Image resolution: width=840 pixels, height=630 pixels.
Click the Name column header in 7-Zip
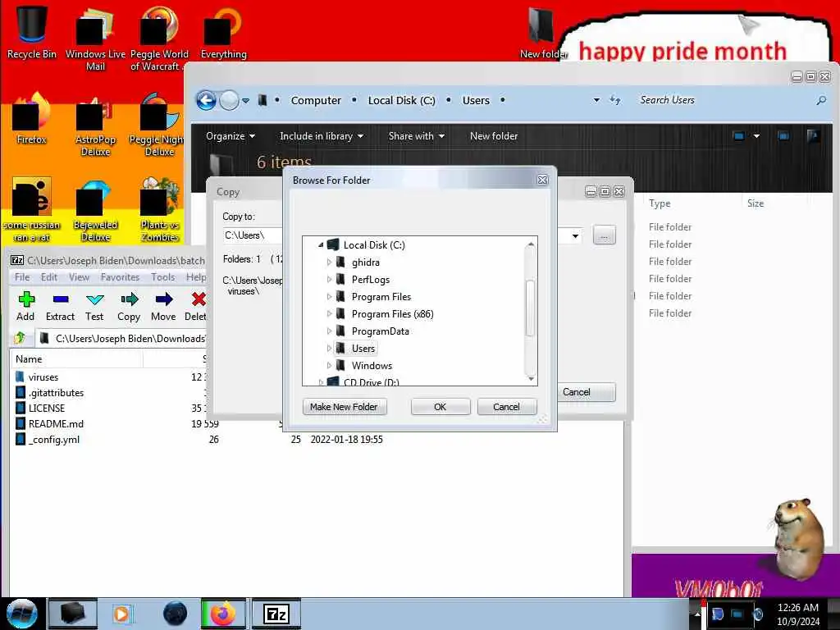point(76,359)
